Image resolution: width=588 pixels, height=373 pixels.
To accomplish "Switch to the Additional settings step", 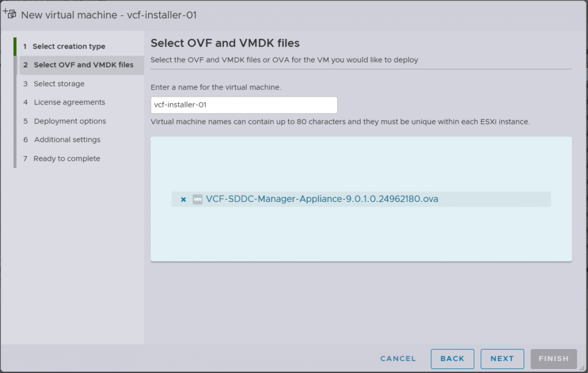I will click(x=67, y=139).
